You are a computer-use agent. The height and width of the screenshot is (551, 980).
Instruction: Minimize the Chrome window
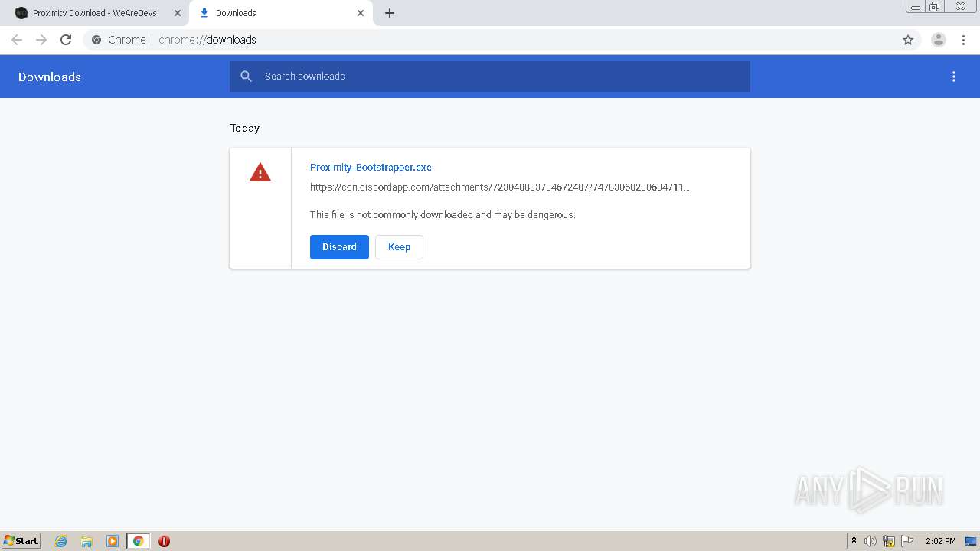click(x=916, y=7)
